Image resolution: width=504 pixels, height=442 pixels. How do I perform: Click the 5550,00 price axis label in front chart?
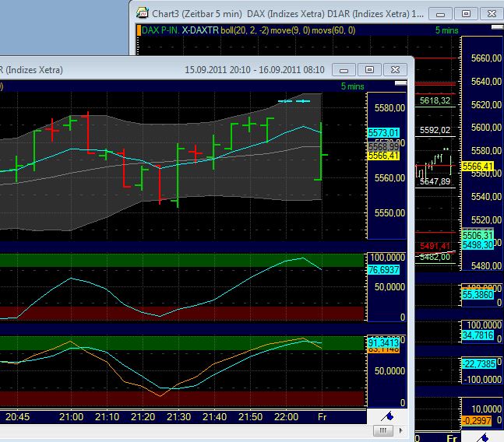point(389,212)
